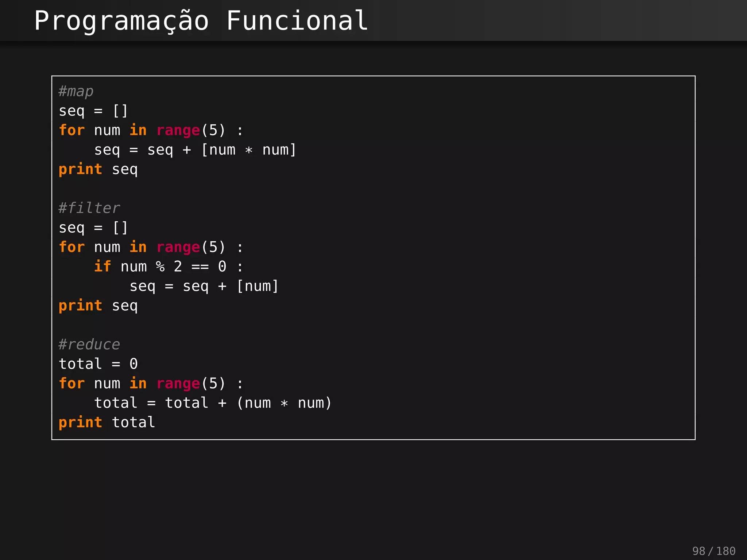The height and width of the screenshot is (560, 747).
Task: Click the slide counter '98 / 180'
Action: coord(714,551)
